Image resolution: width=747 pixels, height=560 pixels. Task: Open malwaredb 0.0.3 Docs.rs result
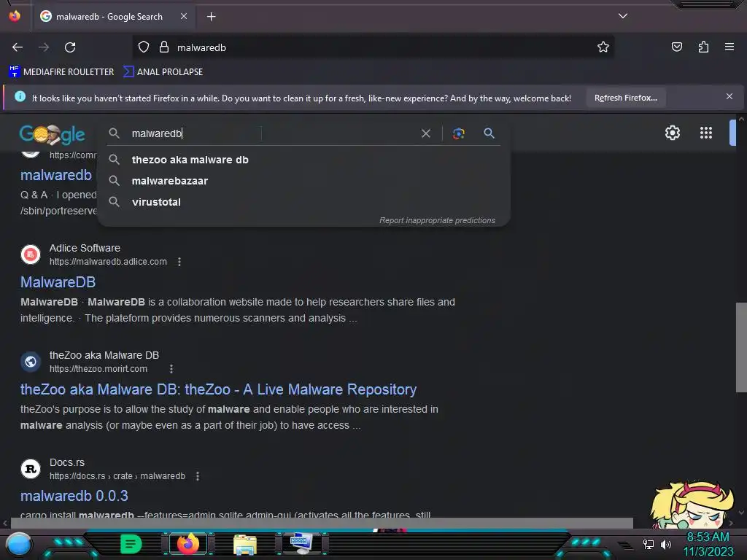tap(74, 496)
